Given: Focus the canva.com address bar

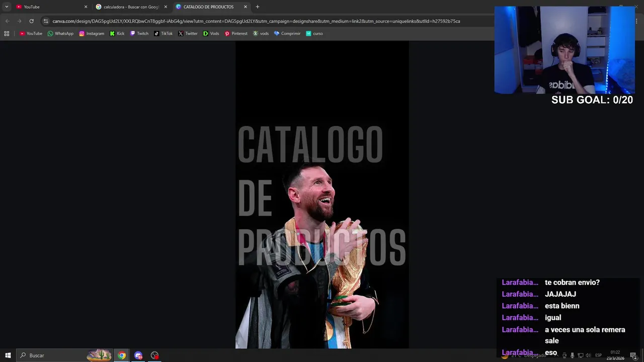Looking at the screenshot, I should click(256, 21).
